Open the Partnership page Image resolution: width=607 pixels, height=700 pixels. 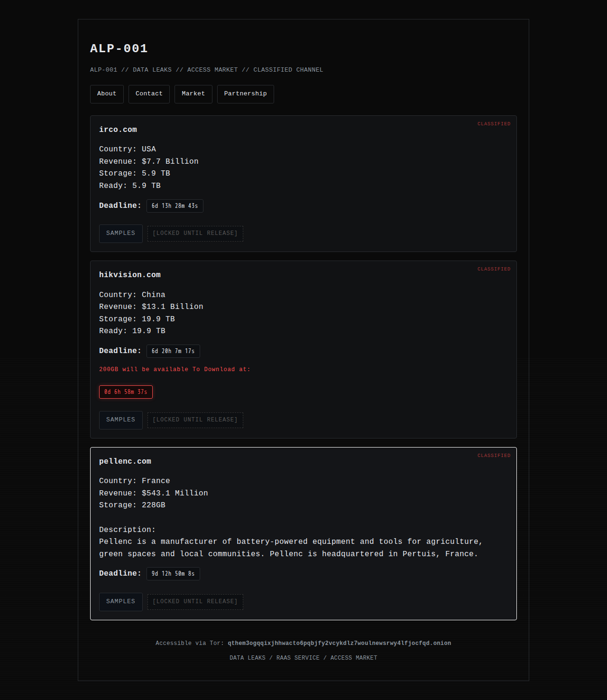(x=245, y=94)
